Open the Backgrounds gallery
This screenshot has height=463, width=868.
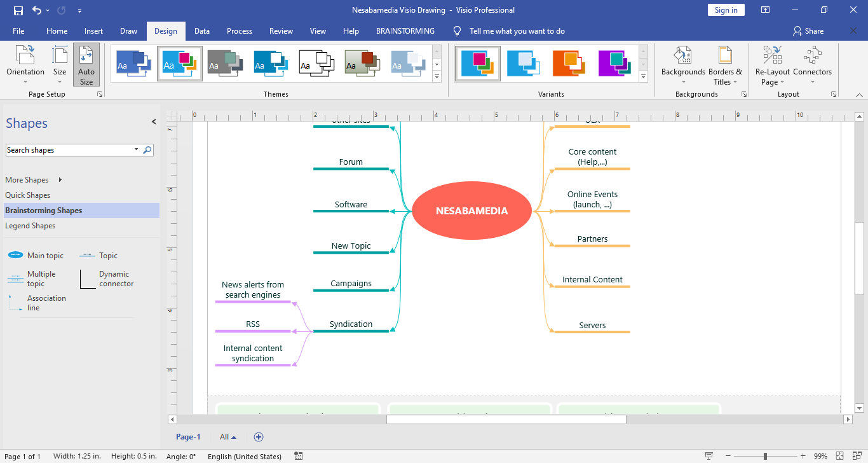tap(683, 64)
